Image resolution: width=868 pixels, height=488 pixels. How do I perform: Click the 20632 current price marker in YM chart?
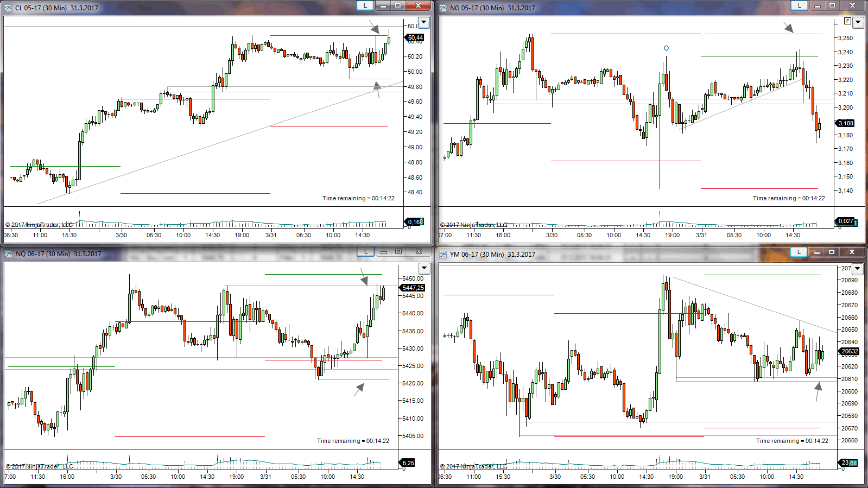point(849,351)
